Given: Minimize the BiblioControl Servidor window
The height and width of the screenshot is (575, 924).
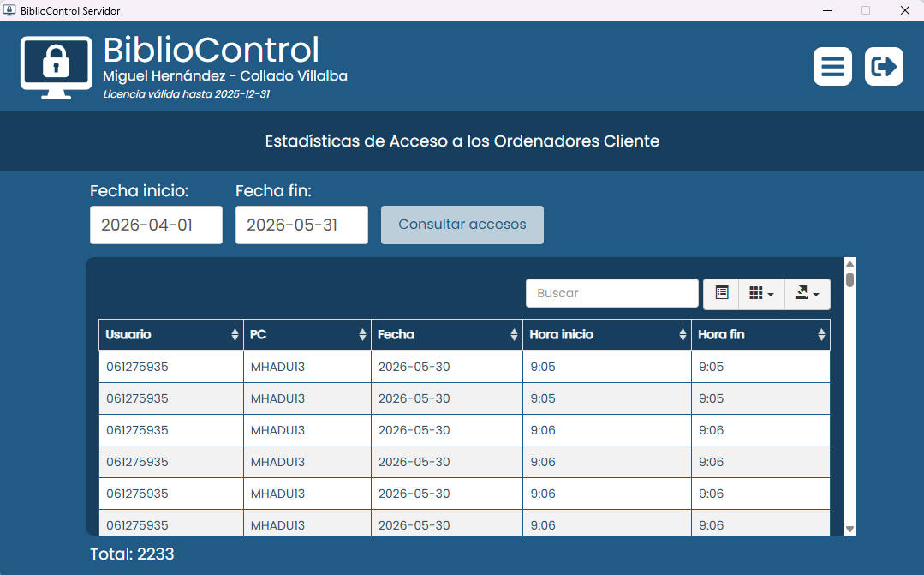Looking at the screenshot, I should click(827, 10).
